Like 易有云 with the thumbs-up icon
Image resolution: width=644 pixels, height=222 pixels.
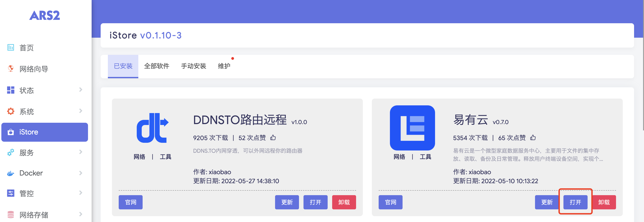(x=533, y=137)
